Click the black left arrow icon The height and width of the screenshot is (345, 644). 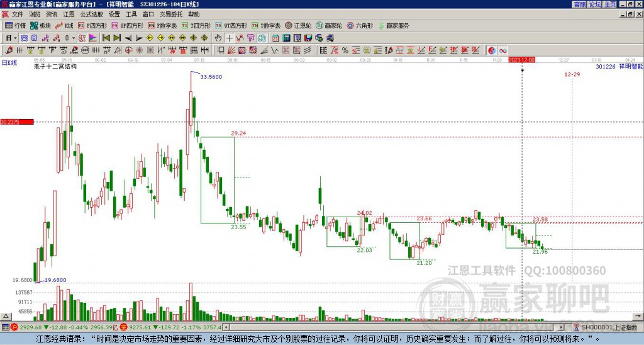pos(128,38)
